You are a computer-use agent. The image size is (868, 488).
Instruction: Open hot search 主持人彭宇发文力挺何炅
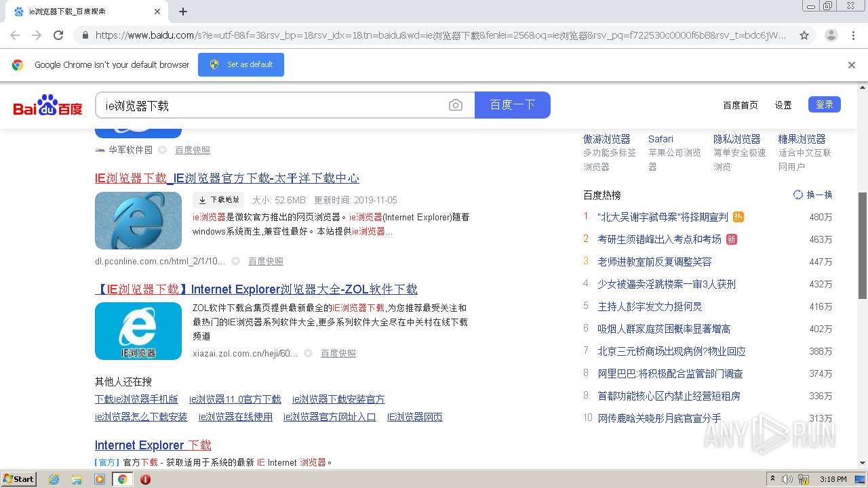pos(650,306)
